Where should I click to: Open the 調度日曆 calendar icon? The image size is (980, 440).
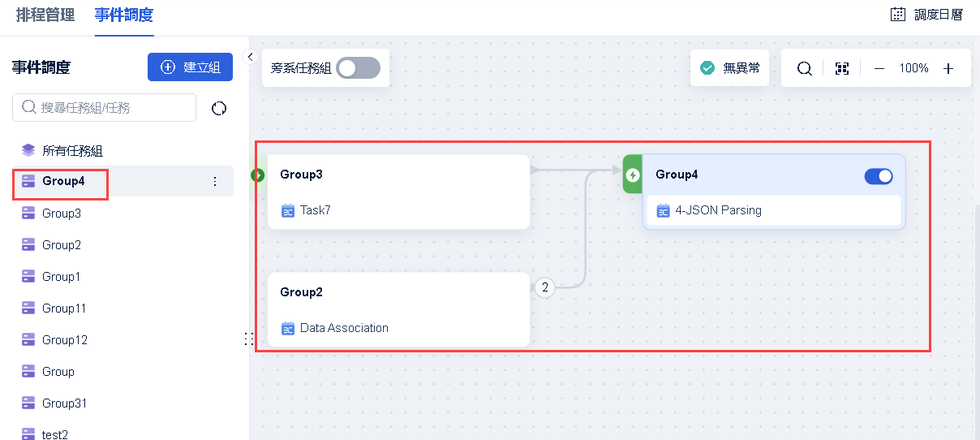[x=897, y=14]
